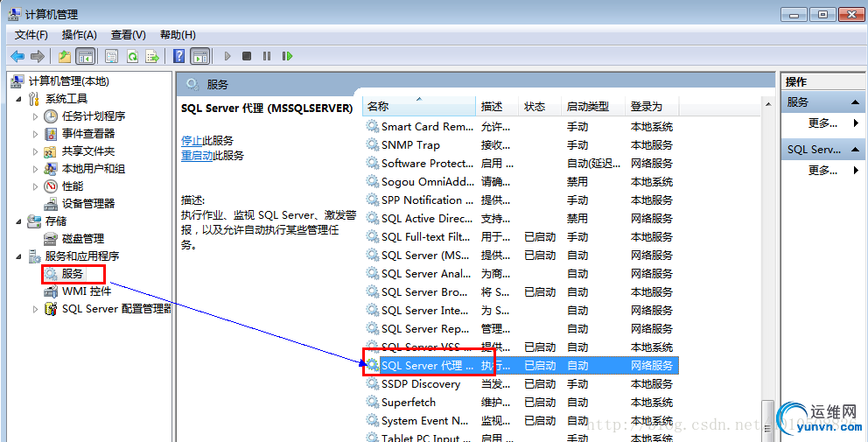The width and height of the screenshot is (868, 442).
Task: Click the 重启动 service link
Action: coord(197,156)
